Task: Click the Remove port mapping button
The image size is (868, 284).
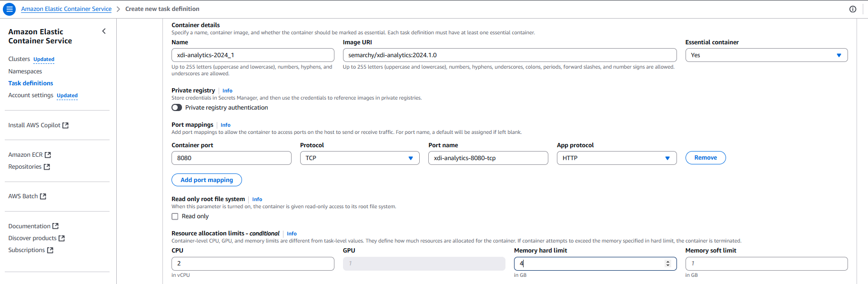Action: pyautogui.click(x=706, y=158)
